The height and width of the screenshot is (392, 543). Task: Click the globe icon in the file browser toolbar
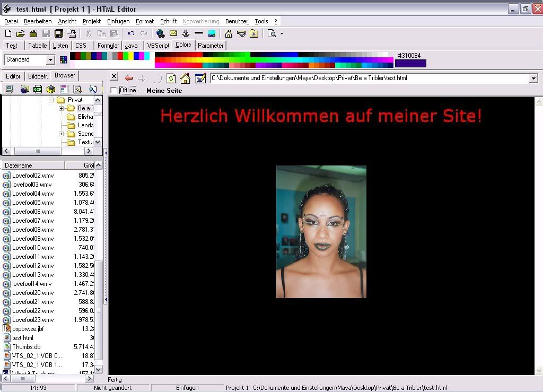tap(24, 89)
